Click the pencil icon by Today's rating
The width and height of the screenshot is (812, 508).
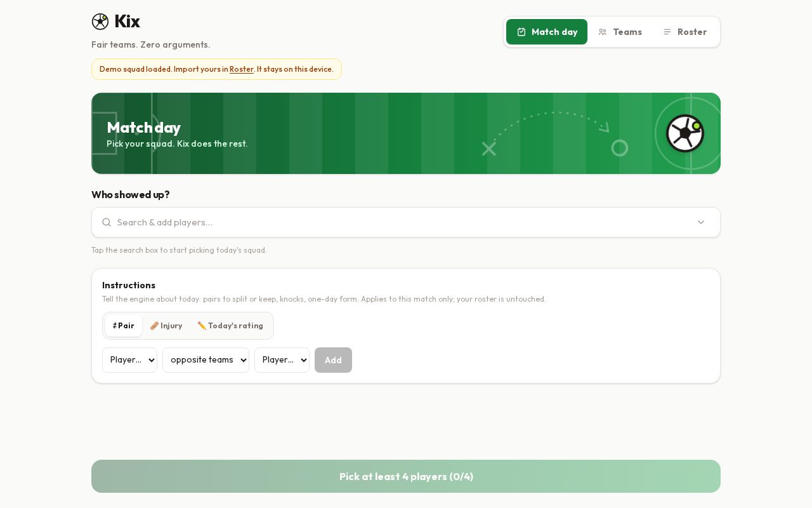[202, 326]
